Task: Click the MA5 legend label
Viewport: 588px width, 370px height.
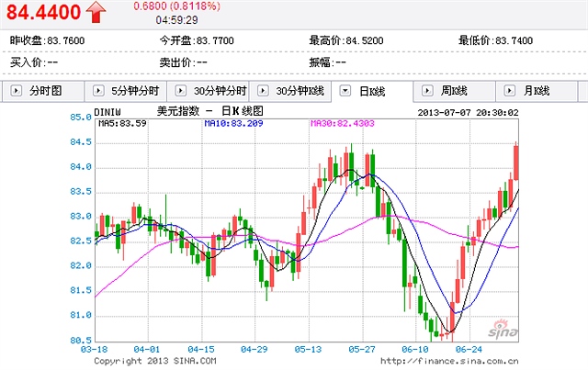Action: (x=122, y=122)
